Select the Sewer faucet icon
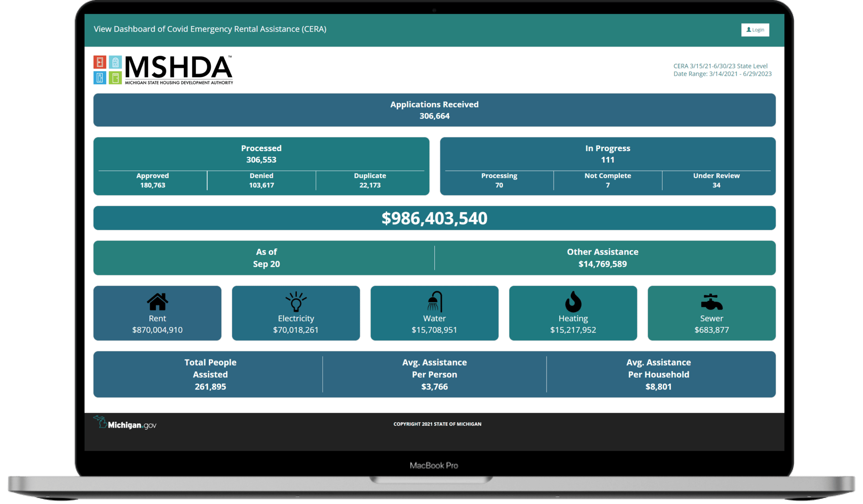Screen dimensions: 863x504 tap(711, 301)
